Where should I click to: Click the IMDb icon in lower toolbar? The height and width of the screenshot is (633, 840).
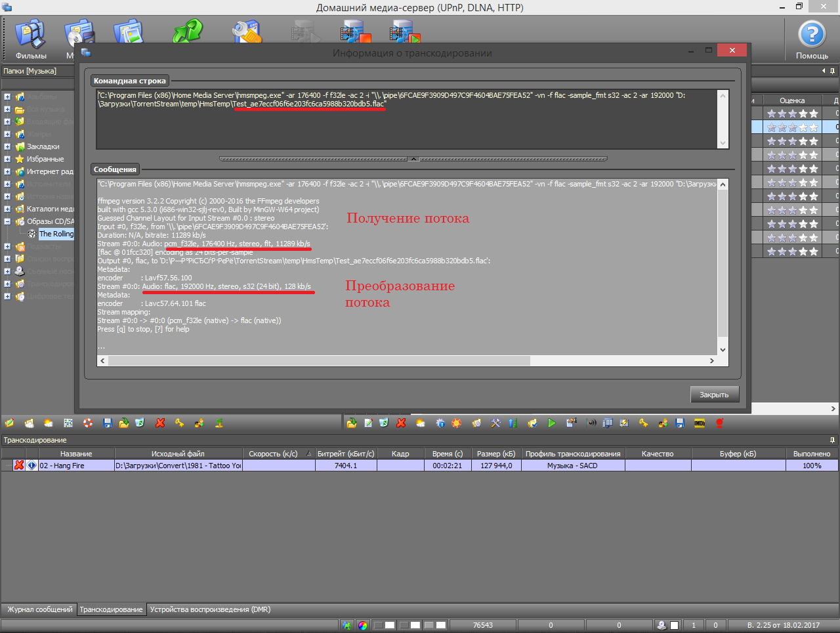(x=700, y=424)
